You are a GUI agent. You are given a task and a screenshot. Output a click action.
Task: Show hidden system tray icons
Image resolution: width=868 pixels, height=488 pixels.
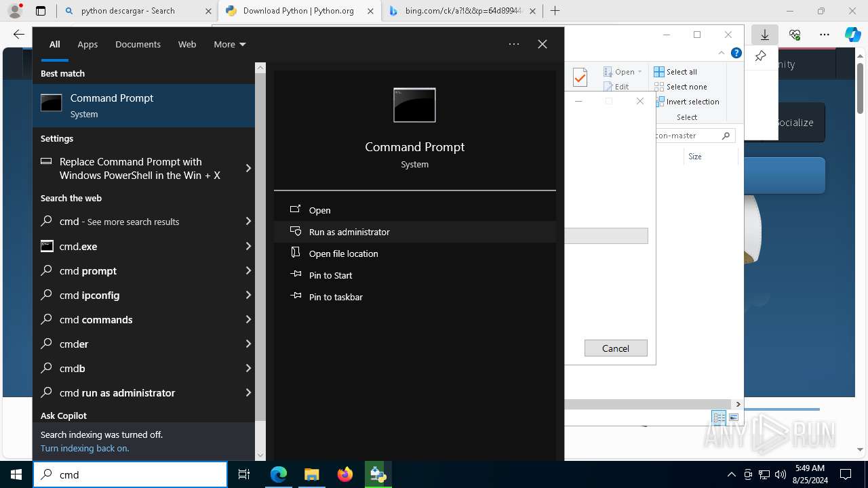point(731,474)
